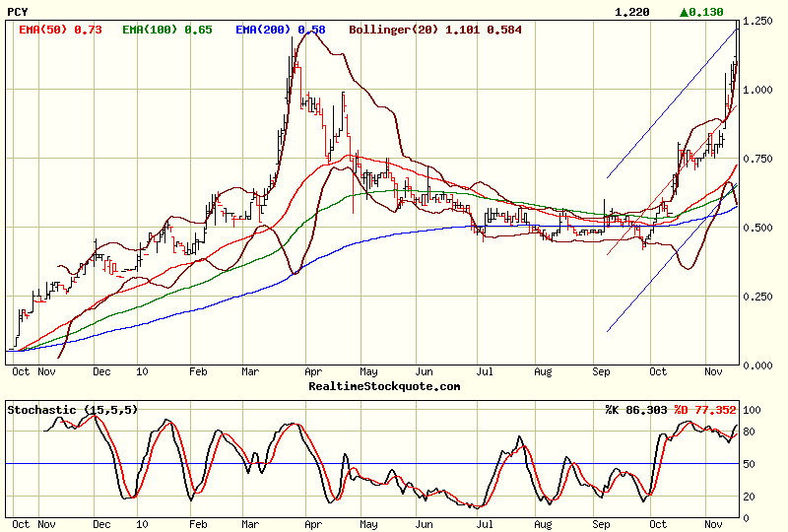The height and width of the screenshot is (532, 788).
Task: Select Sep on the price chart date axis
Action: [601, 371]
